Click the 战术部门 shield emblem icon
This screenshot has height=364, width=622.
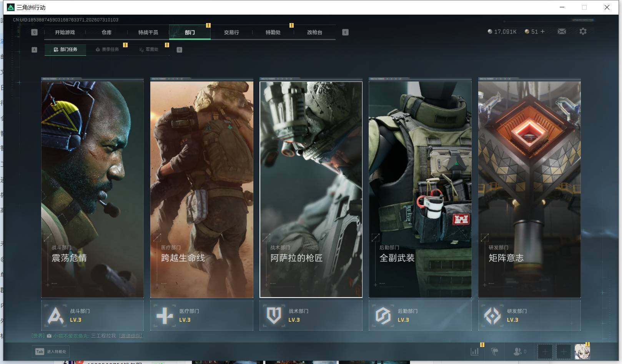click(274, 316)
